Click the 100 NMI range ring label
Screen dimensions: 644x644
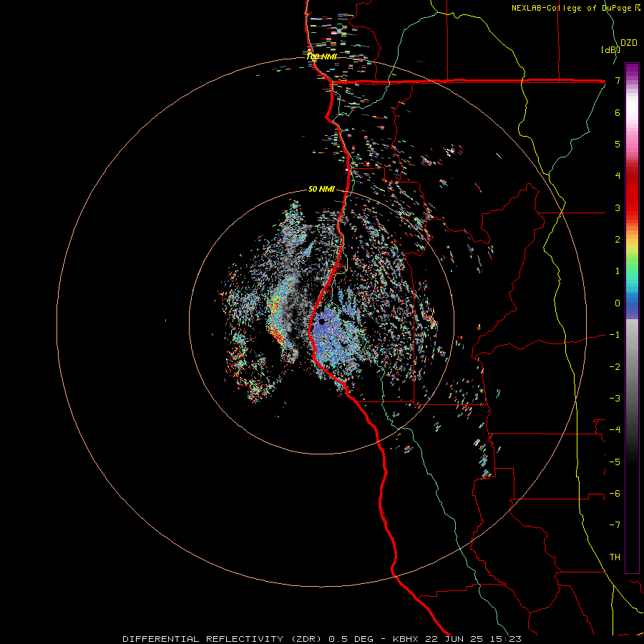pos(321,57)
